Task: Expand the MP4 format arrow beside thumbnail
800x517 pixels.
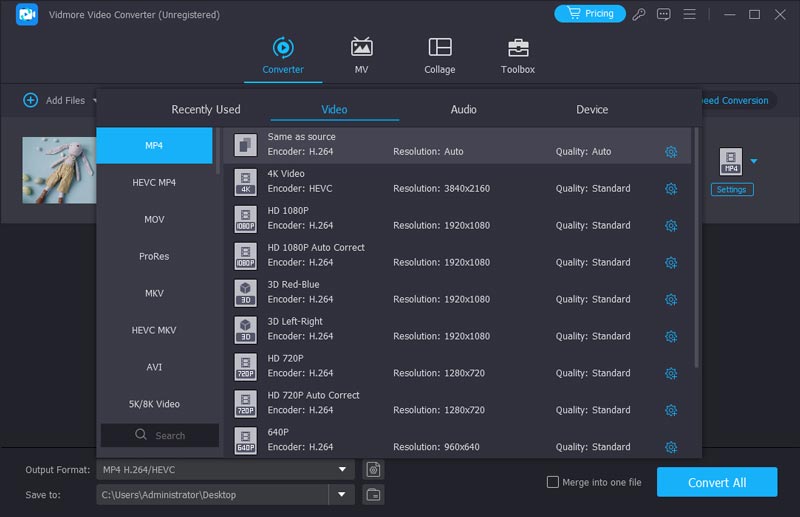Action: pos(754,161)
